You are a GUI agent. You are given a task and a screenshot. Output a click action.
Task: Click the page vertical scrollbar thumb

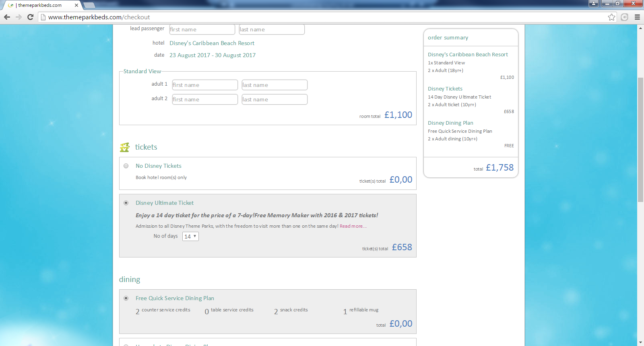640,139
